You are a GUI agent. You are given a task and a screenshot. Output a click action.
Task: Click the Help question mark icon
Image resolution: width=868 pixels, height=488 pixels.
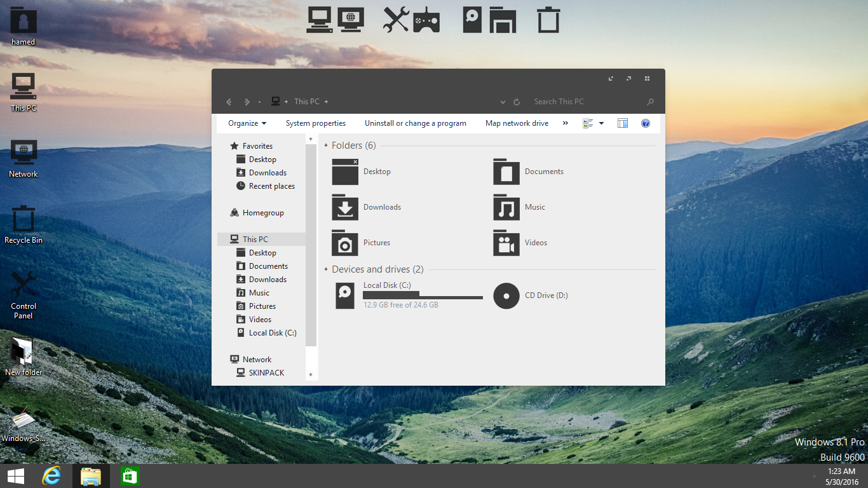pyautogui.click(x=646, y=123)
